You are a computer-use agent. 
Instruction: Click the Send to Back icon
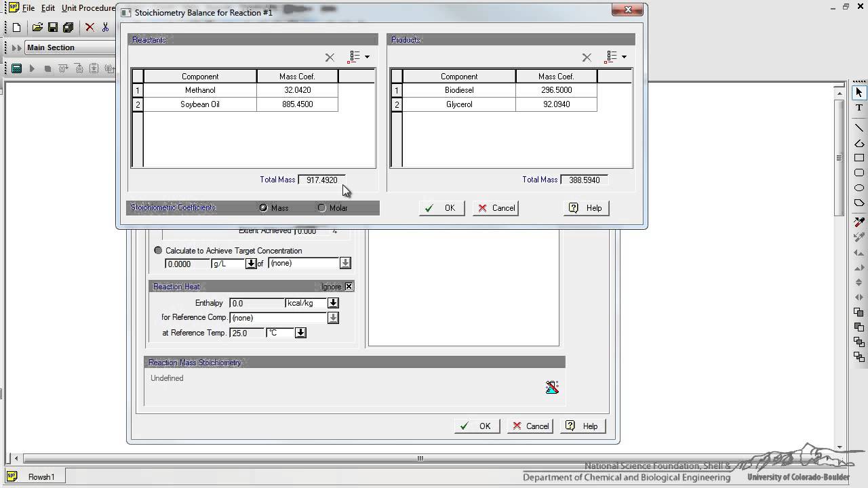tap(859, 327)
